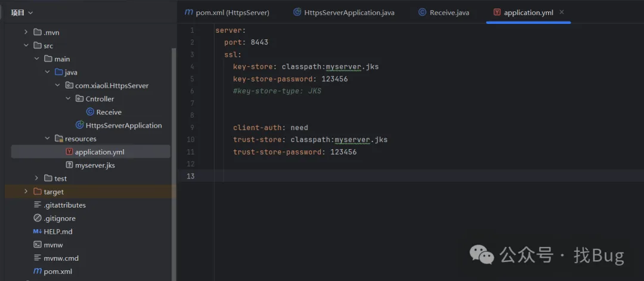Click the Cntroller package icon
The width and height of the screenshot is (644, 281).
click(x=80, y=98)
